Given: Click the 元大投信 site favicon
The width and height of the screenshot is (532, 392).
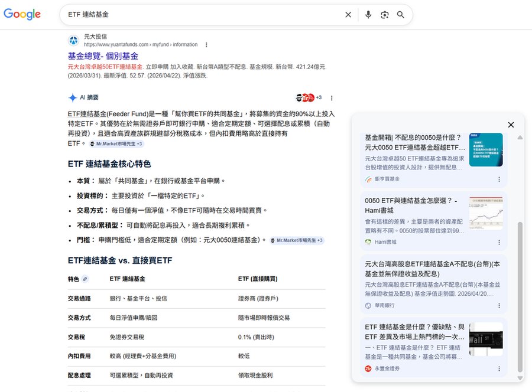Looking at the screenshot, I should tap(73, 40).
